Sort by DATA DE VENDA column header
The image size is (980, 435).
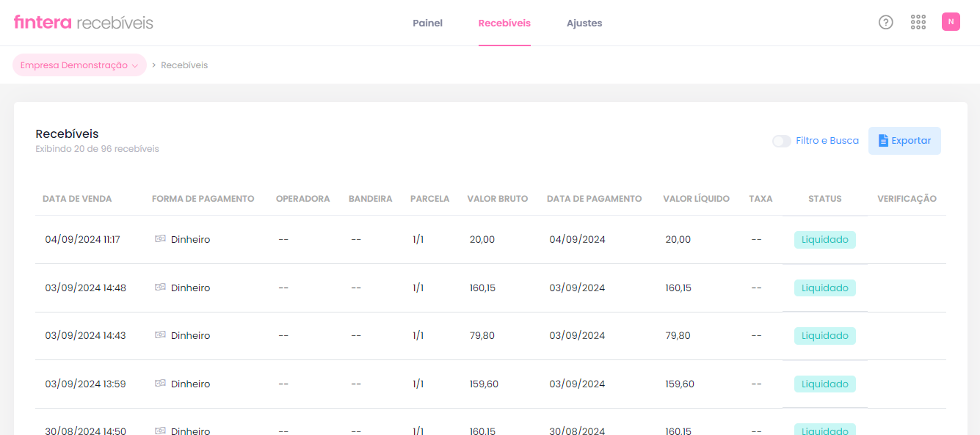(77, 199)
